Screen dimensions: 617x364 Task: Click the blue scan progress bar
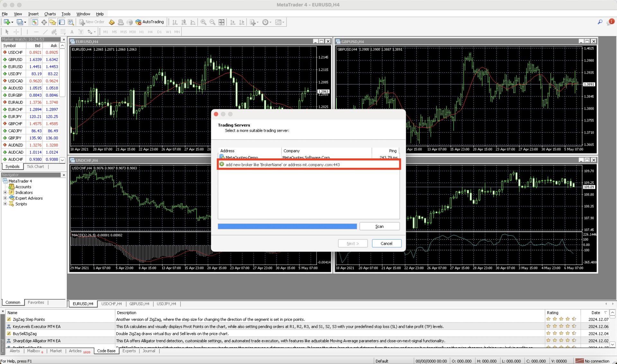[287, 226]
